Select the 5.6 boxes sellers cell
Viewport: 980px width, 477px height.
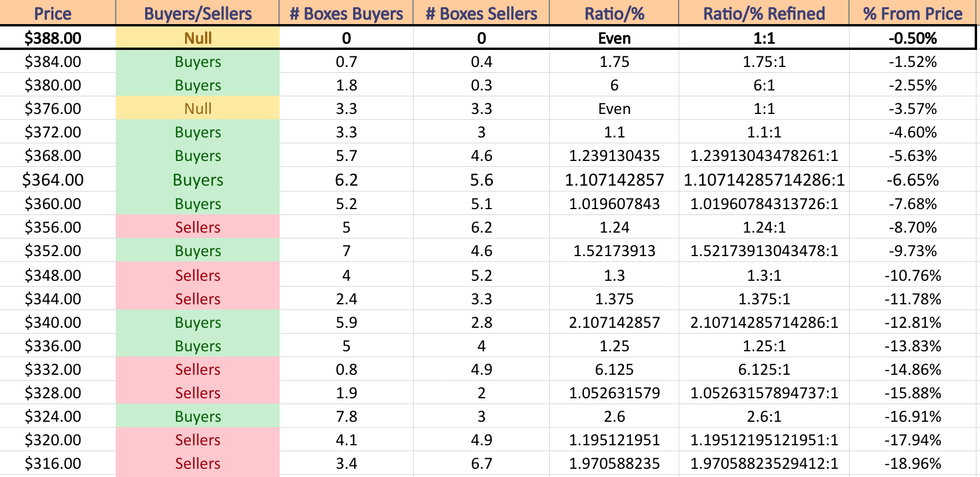481,180
